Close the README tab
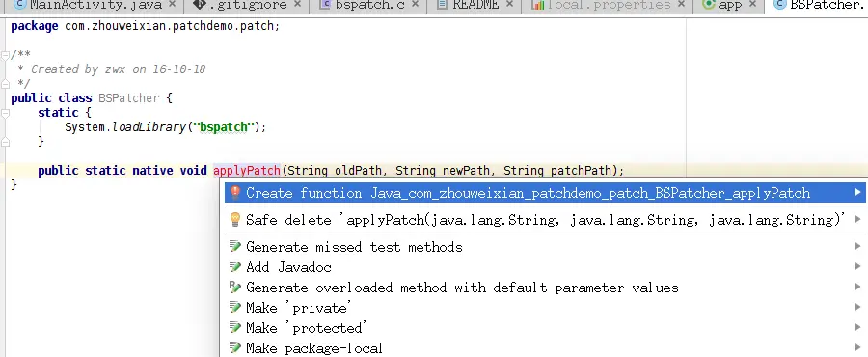 click(509, 5)
